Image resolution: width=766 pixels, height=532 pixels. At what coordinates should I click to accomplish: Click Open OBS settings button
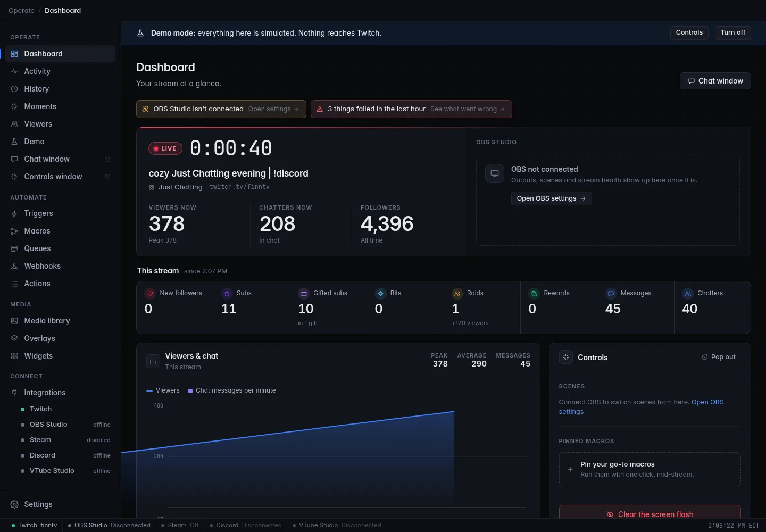pyautogui.click(x=552, y=198)
